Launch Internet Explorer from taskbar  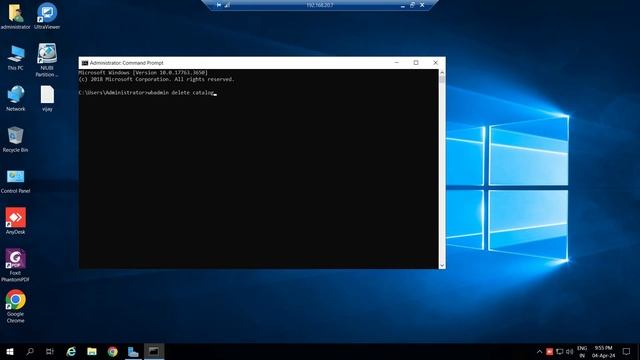coord(71,351)
